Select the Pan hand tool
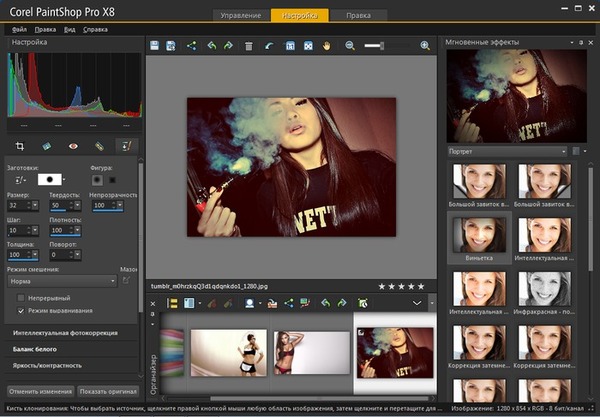This screenshot has height=417, width=600. [x=326, y=46]
